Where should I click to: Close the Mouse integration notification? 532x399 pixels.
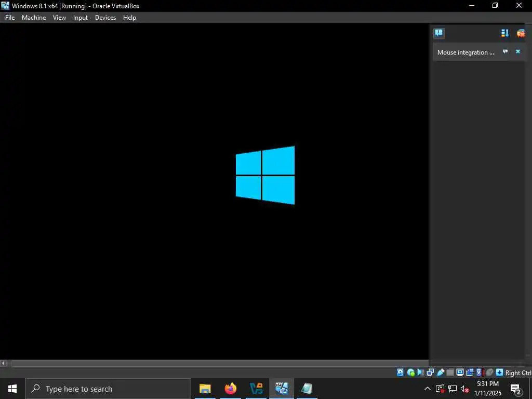pyautogui.click(x=518, y=51)
